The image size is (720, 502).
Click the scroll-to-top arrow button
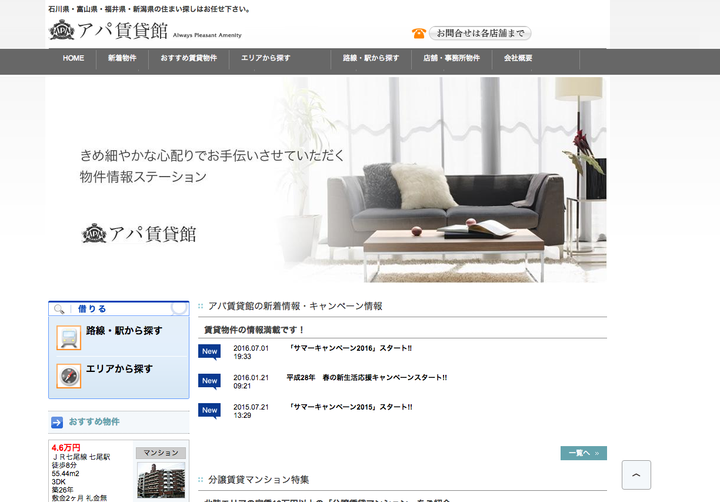636,475
